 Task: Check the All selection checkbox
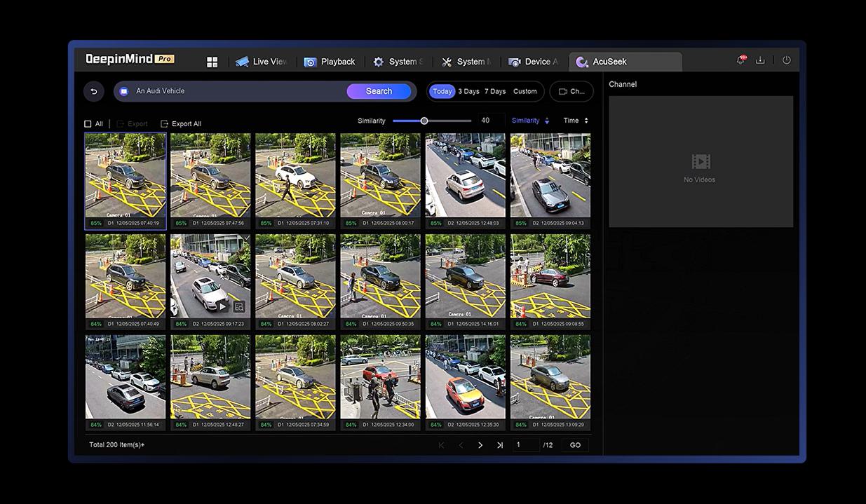click(x=88, y=124)
